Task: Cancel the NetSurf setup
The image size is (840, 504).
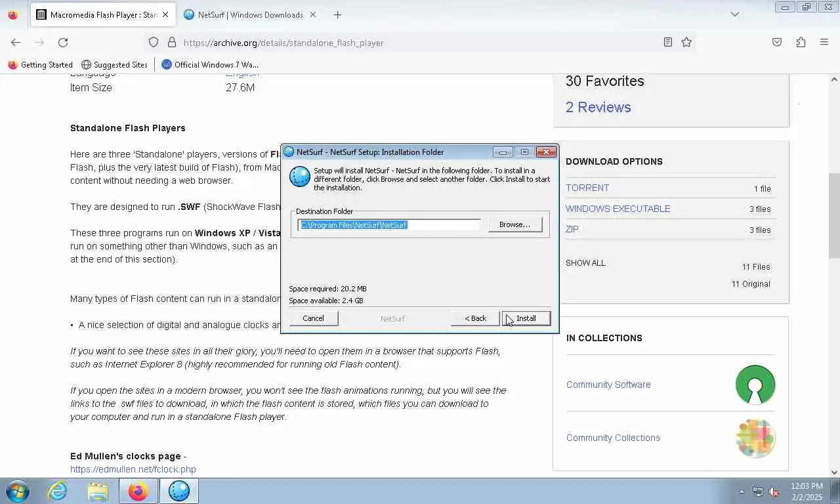Action: pos(313,318)
